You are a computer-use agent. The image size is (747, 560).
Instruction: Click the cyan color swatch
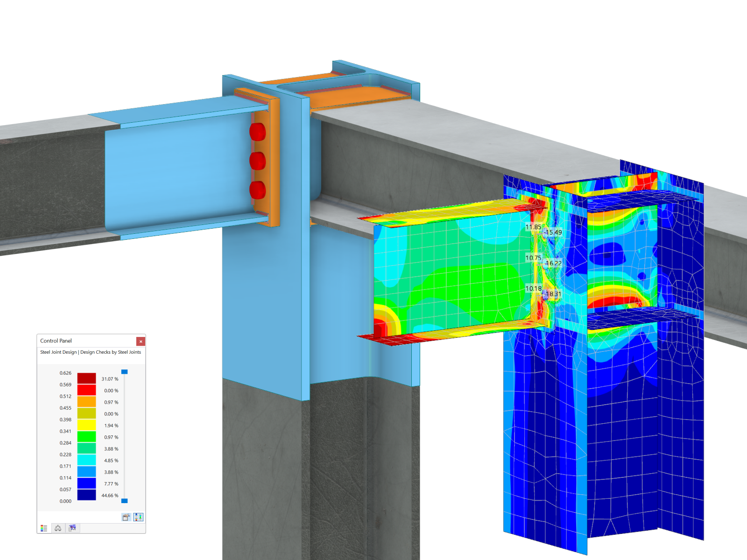tap(86, 460)
